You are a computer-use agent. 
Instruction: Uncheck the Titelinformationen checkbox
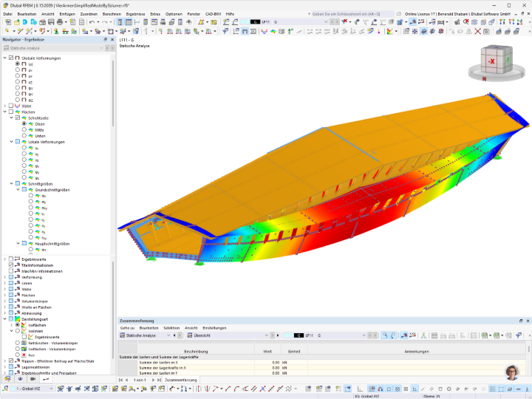(x=11, y=265)
